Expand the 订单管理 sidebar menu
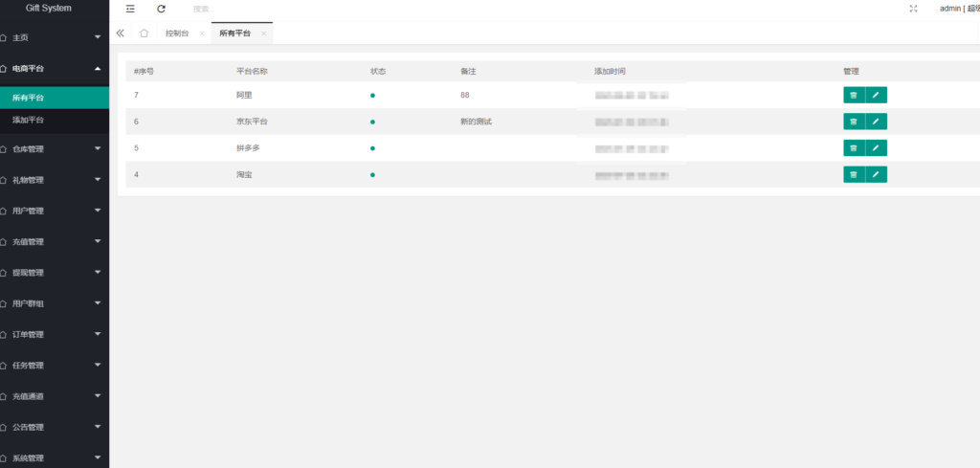 point(54,335)
